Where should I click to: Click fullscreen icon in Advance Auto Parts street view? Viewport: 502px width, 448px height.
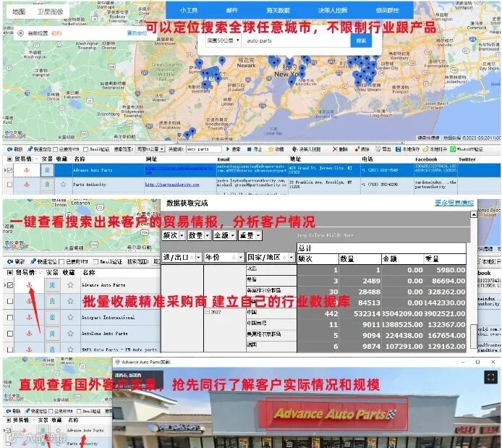pyautogui.click(x=490, y=377)
